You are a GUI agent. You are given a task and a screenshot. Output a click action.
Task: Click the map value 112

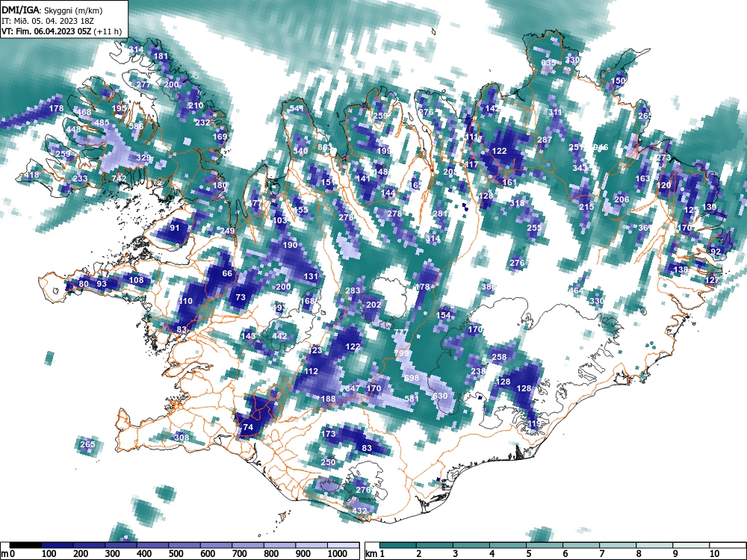pos(311,371)
